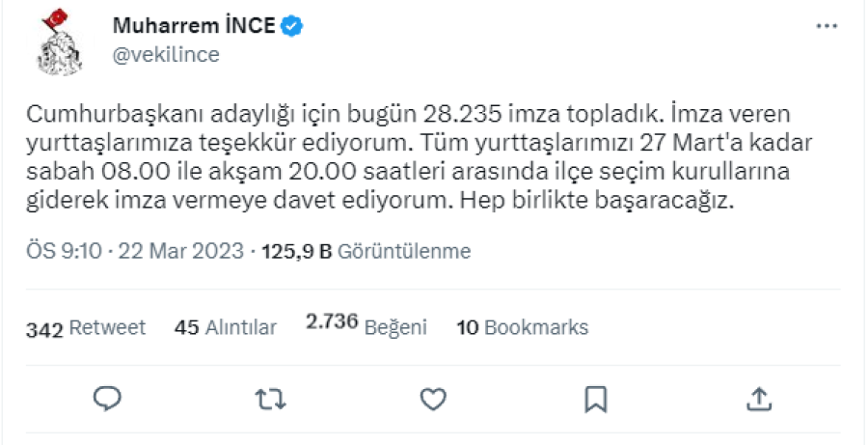The image size is (868, 445).
Task: Show the 2.736 Beğeni likes list
Action: click(366, 326)
